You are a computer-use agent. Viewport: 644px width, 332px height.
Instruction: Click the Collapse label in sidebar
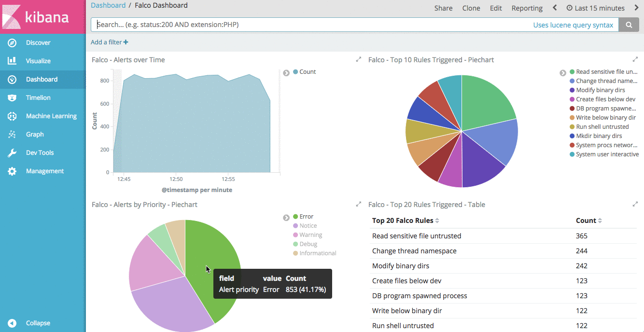coord(38,323)
